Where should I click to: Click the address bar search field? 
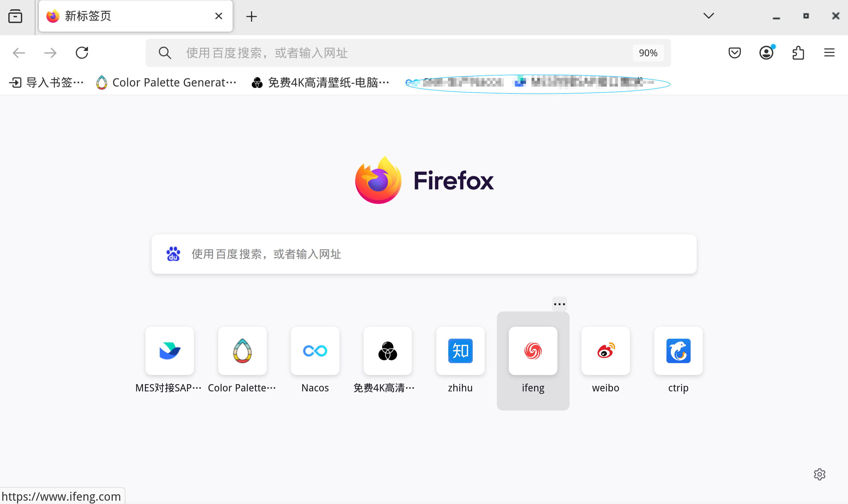408,53
